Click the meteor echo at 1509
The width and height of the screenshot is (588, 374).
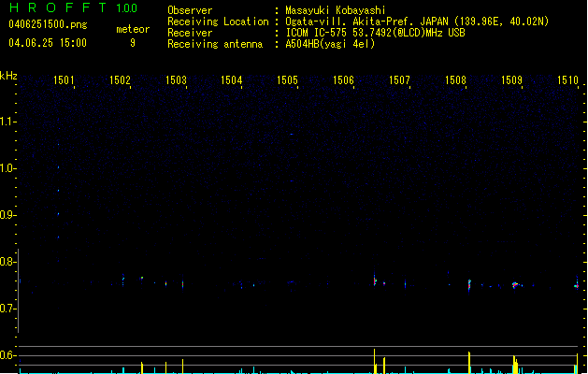pos(515,285)
